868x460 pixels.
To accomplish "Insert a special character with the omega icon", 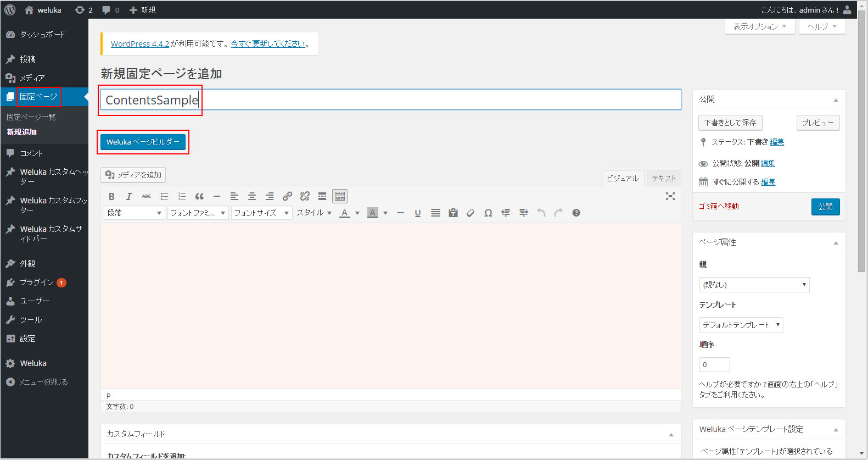I will (488, 213).
